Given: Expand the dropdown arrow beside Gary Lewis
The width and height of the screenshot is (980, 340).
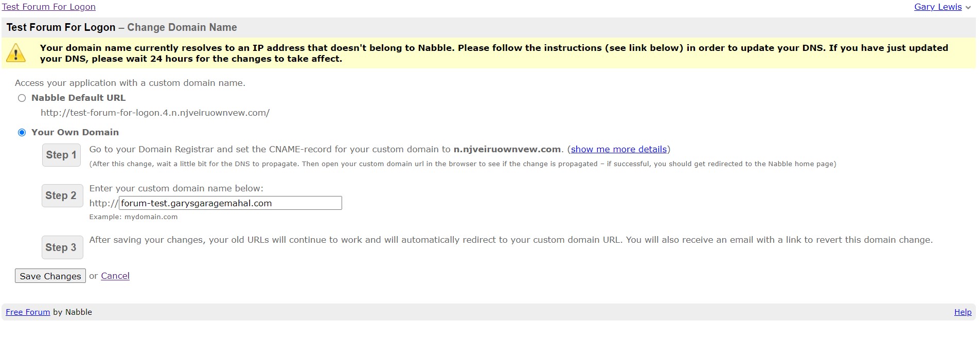Looking at the screenshot, I should 968,8.
